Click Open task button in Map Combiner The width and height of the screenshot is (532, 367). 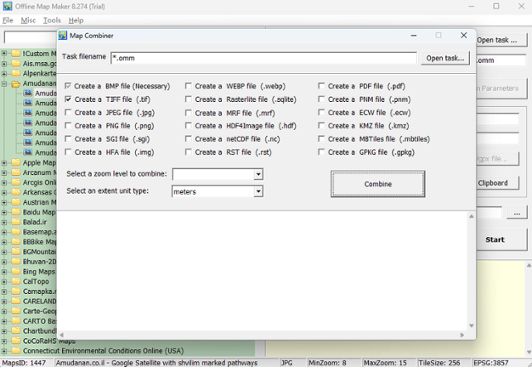pyautogui.click(x=445, y=58)
